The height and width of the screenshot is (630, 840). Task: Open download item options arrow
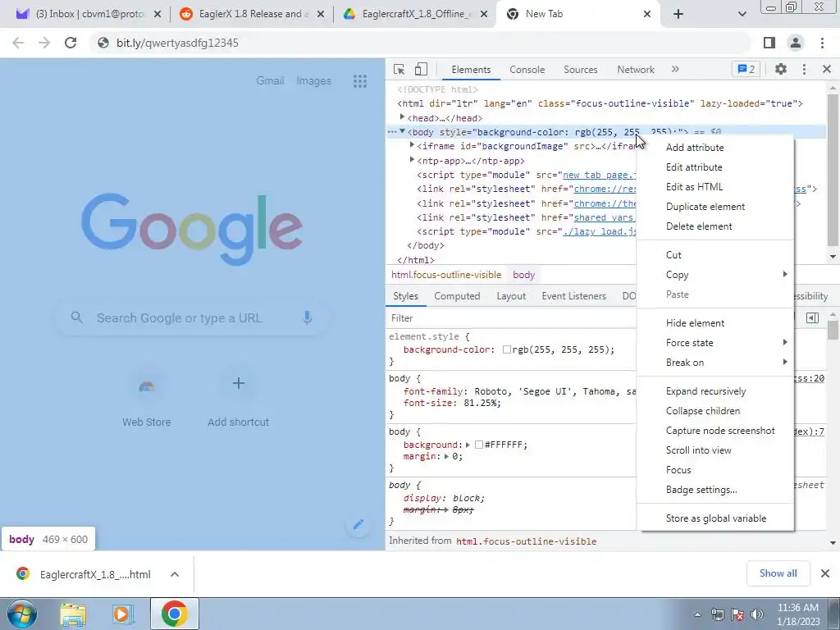[175, 574]
